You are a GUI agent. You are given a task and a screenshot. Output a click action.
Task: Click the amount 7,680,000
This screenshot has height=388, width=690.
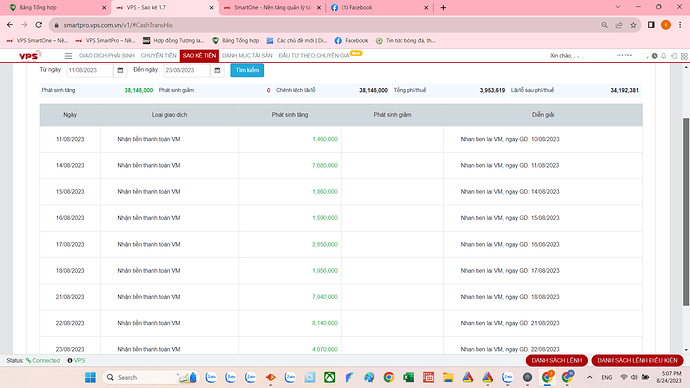pos(325,165)
